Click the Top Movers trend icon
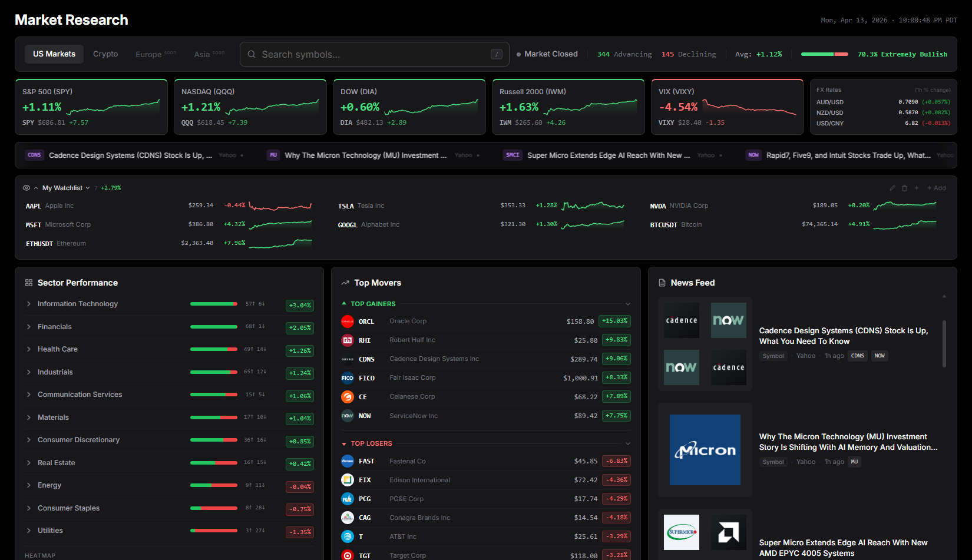Viewport: 972px width, 560px height. pos(345,283)
